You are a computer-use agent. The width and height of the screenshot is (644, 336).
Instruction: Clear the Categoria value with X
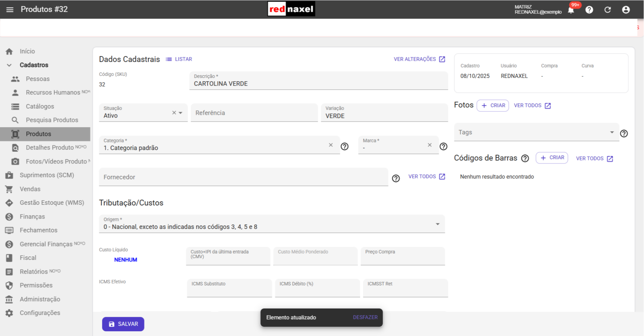coord(331,145)
